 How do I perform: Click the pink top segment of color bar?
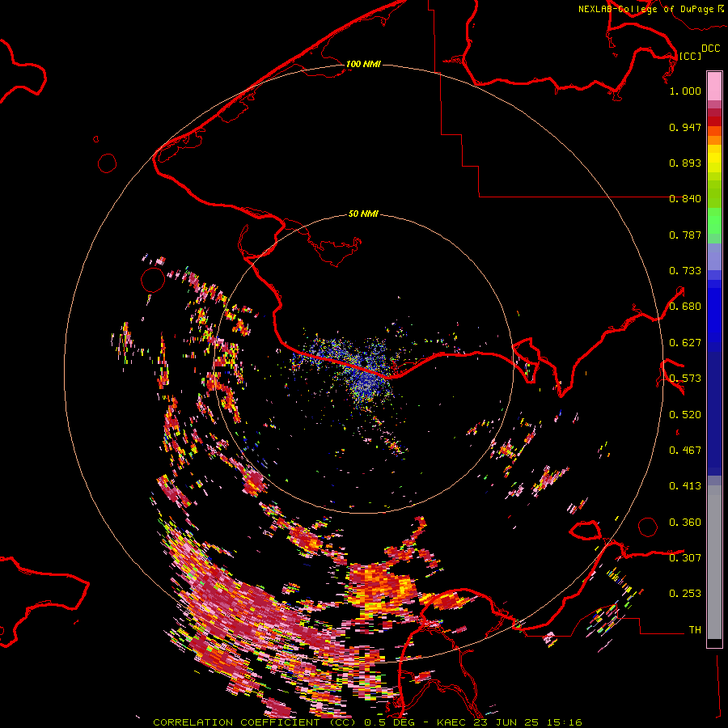pyautogui.click(x=714, y=86)
